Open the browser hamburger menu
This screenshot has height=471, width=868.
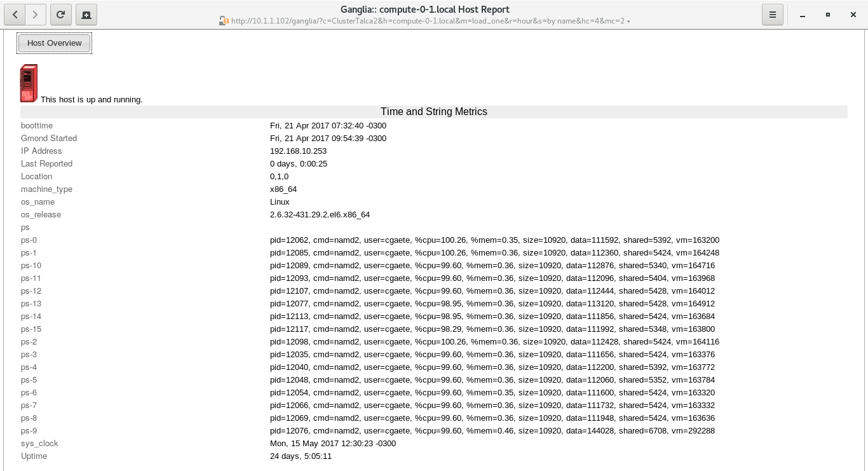(772, 14)
